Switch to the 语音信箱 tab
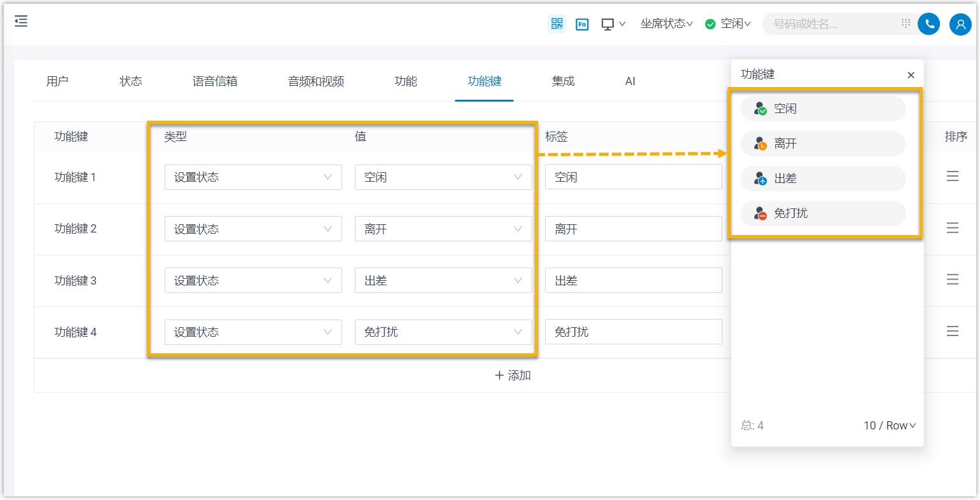The height and width of the screenshot is (500, 980). (x=215, y=81)
